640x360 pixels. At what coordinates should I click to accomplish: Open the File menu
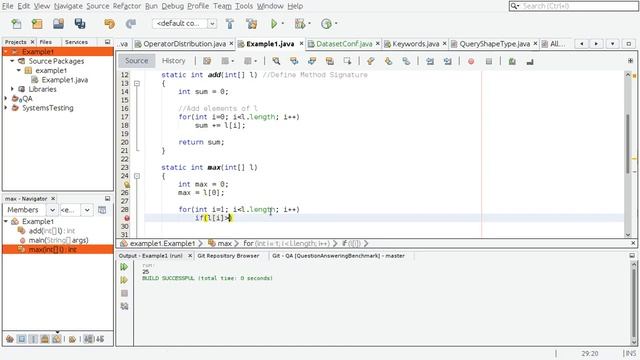[8, 6]
